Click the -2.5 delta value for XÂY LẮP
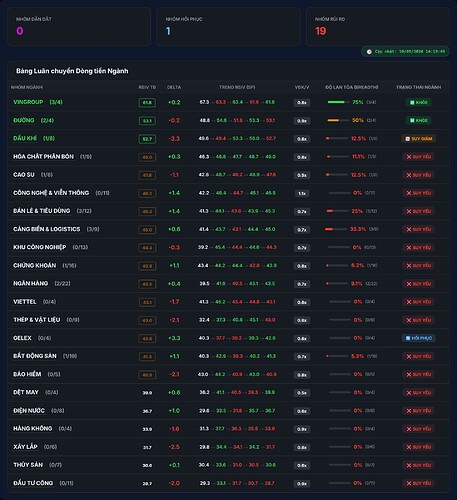This screenshot has width=457, height=500. pyautogui.click(x=174, y=447)
